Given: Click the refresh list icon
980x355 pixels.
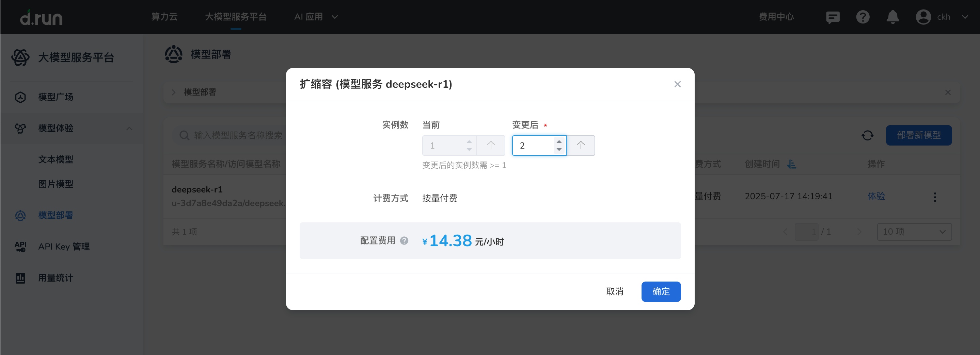Looking at the screenshot, I should point(867,135).
